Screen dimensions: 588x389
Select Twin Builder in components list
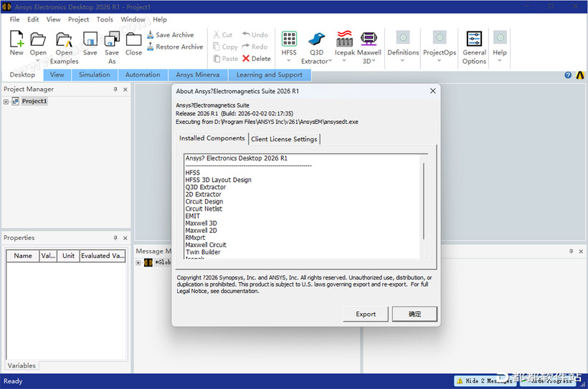click(x=203, y=252)
